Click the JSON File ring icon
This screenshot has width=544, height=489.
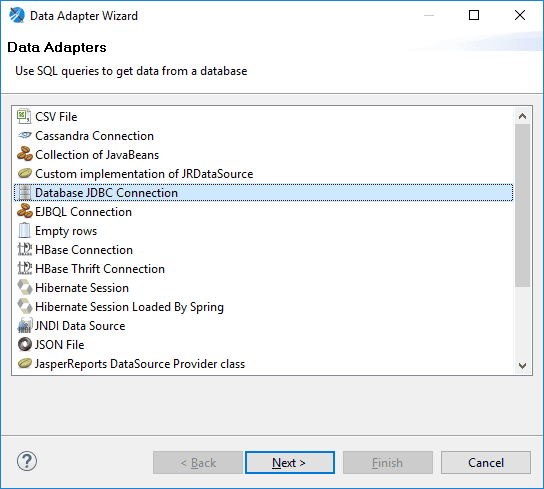(x=25, y=344)
